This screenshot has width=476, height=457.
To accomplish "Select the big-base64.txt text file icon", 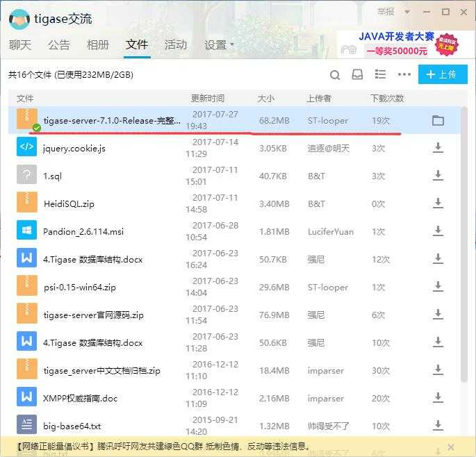I will tap(26, 424).
